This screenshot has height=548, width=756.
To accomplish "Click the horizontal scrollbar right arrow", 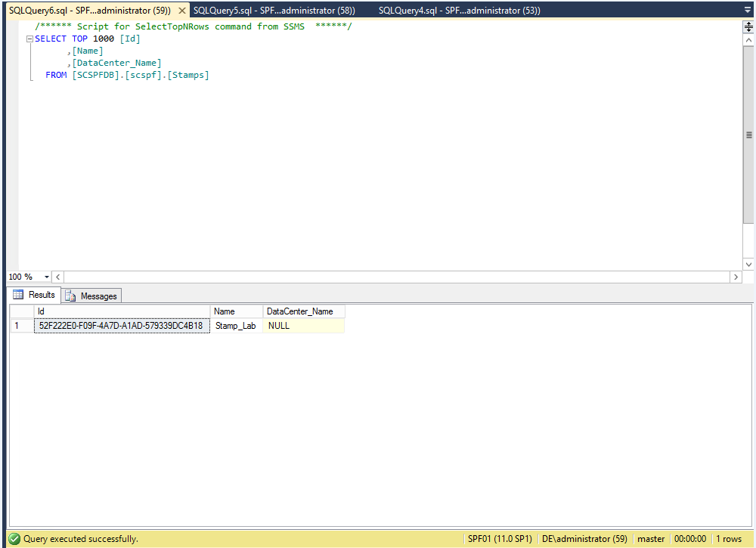I will coord(736,277).
